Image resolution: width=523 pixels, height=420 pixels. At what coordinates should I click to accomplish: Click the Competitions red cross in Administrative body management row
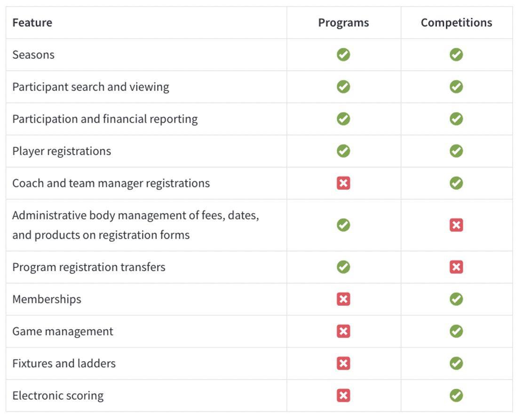pos(456,225)
